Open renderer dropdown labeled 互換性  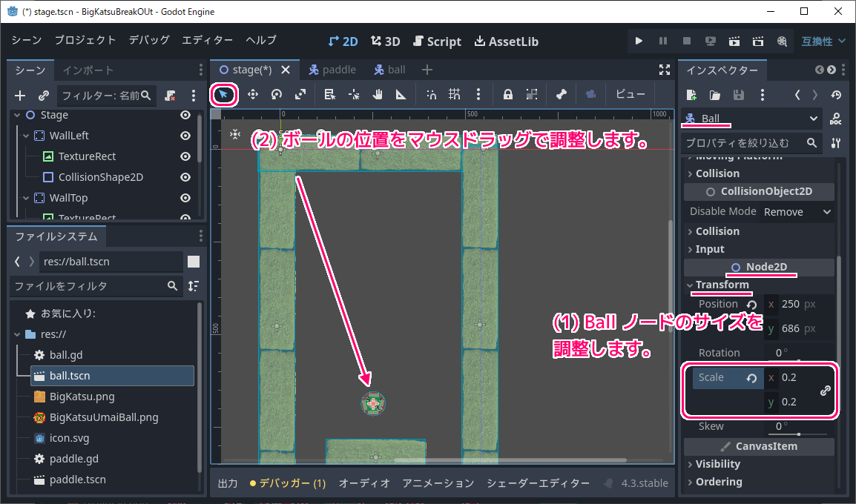(823, 41)
